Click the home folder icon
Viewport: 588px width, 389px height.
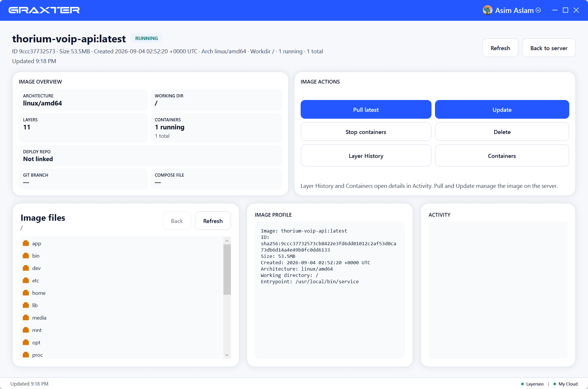click(x=26, y=293)
